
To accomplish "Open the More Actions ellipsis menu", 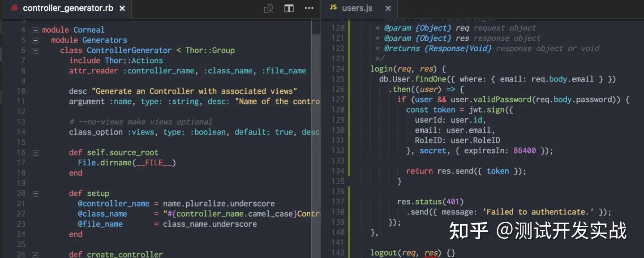I will (x=309, y=8).
